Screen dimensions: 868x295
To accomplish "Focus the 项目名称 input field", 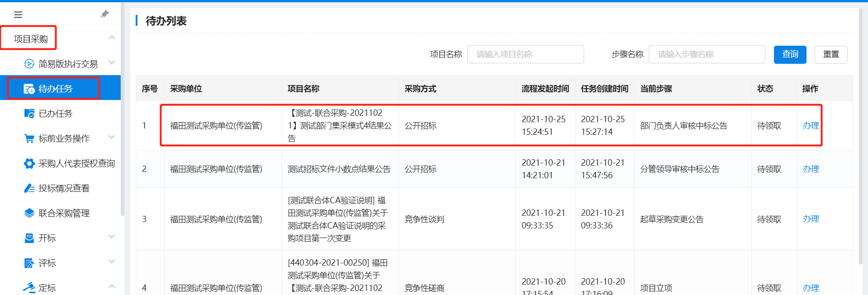I will (525, 54).
